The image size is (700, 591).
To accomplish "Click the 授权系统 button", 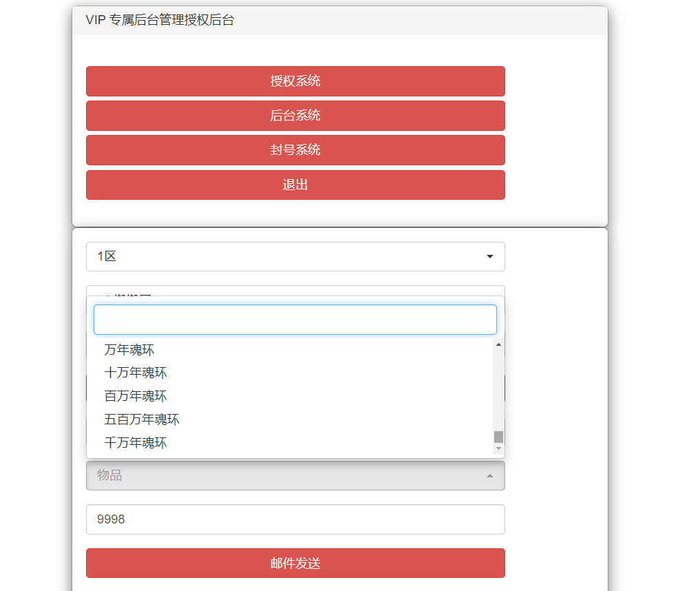I will pyautogui.click(x=295, y=81).
